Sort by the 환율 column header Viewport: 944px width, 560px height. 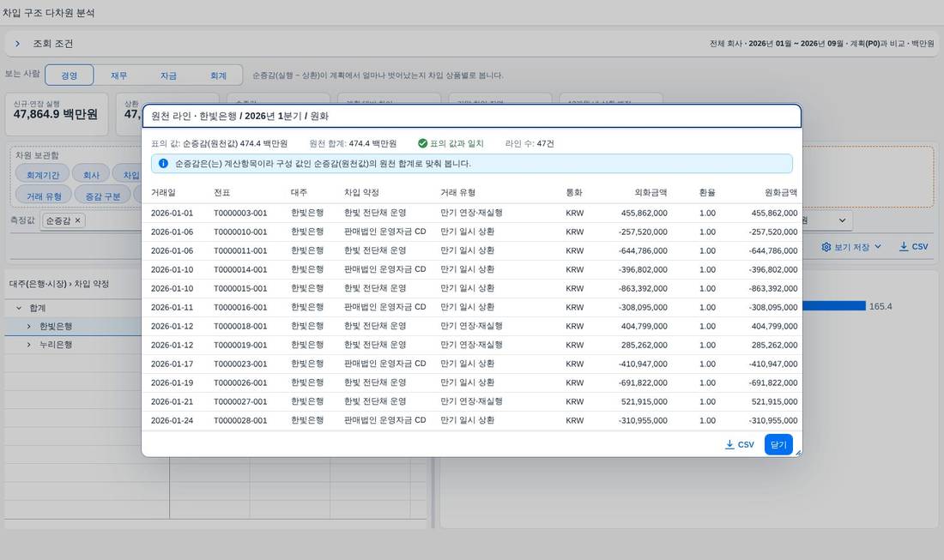(x=707, y=192)
